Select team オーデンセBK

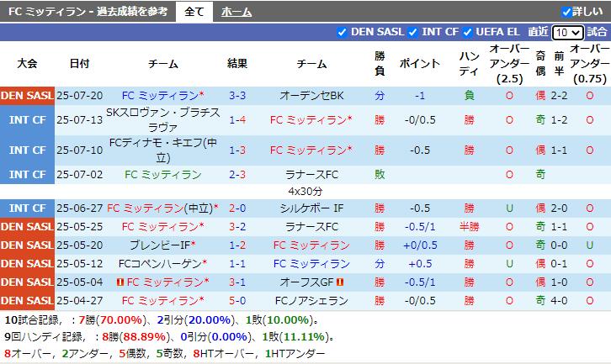coord(311,95)
